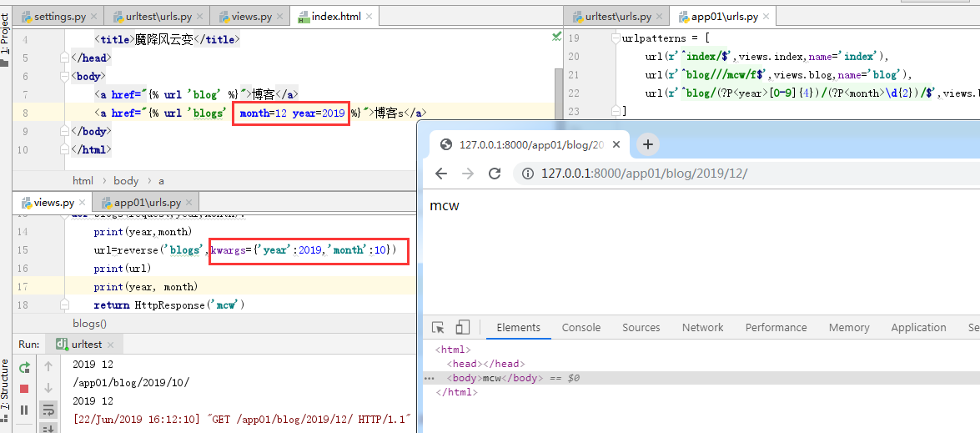The width and height of the screenshot is (980, 433).
Task: Click the down-stack-trace arrow in Run panel
Action: 48,388
